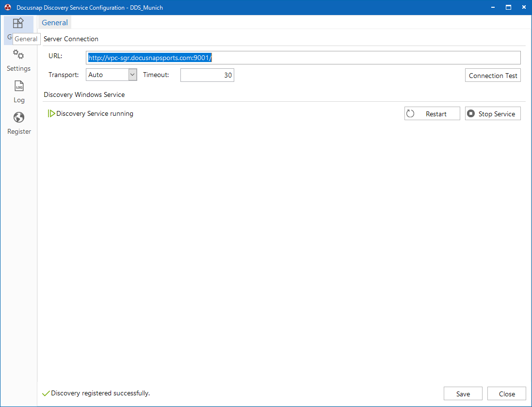Open the General section in sidebar

coord(18,30)
